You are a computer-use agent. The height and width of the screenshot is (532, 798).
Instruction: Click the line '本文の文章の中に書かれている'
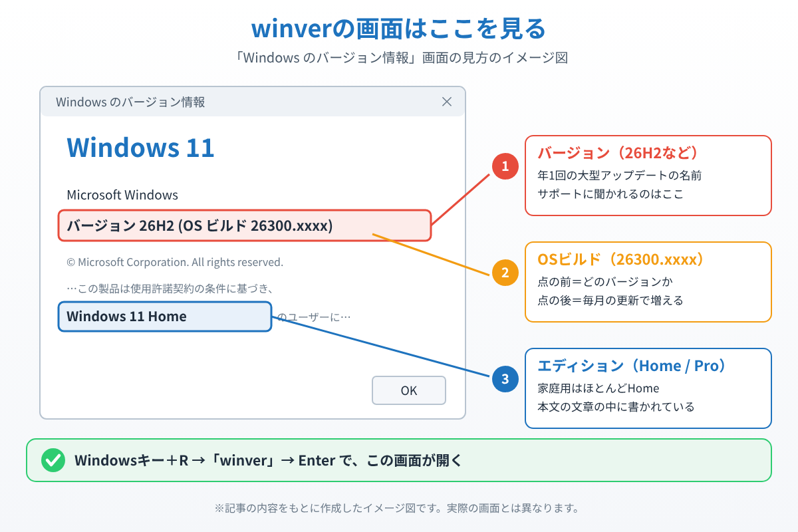click(x=616, y=407)
